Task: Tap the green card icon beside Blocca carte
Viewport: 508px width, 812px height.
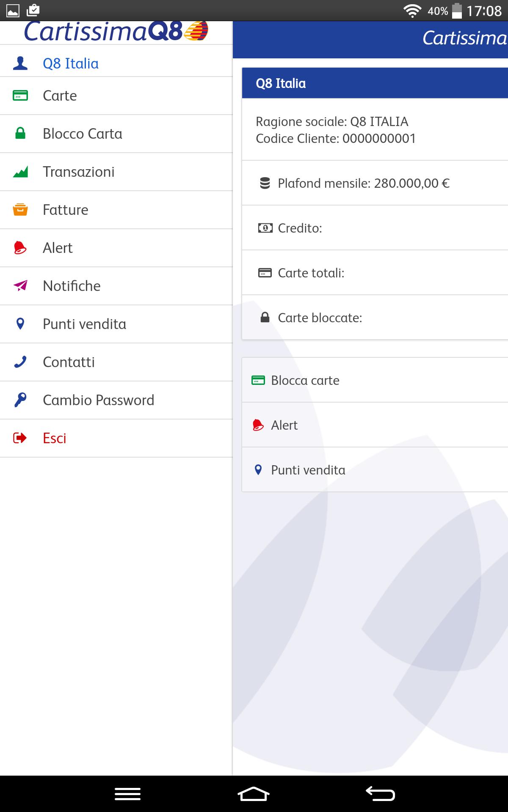Action: click(258, 380)
